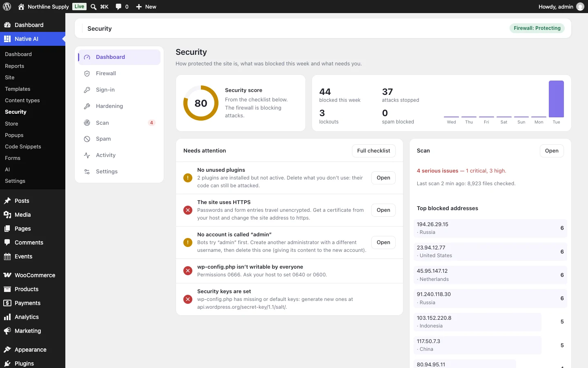
Task: Open the site home icon in admin bar
Action: pyautogui.click(x=21, y=7)
